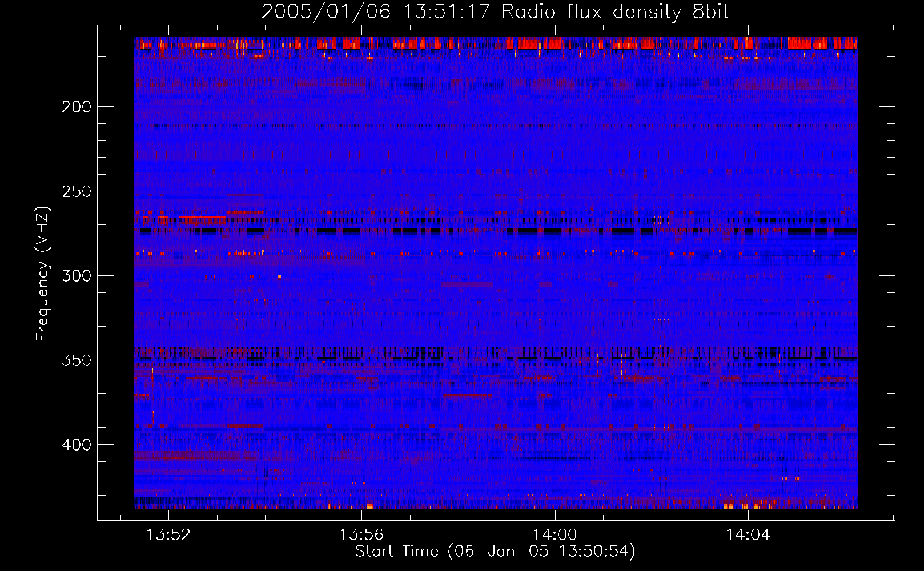Click the x-axis label 'Start Time (06-Jan-05 13:50:54)'
Viewport: 924px width, 571px height.
point(495,551)
